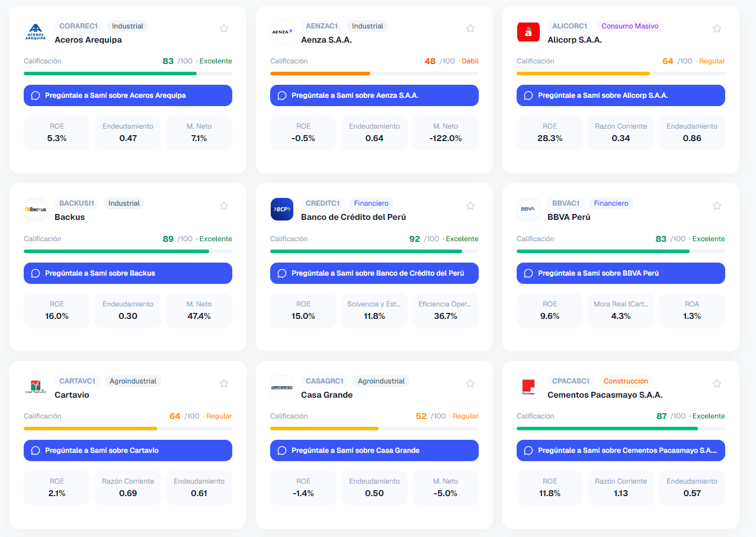Image resolution: width=756 pixels, height=537 pixels.
Task: Click the Cartavio logo icon
Action: pos(36,387)
